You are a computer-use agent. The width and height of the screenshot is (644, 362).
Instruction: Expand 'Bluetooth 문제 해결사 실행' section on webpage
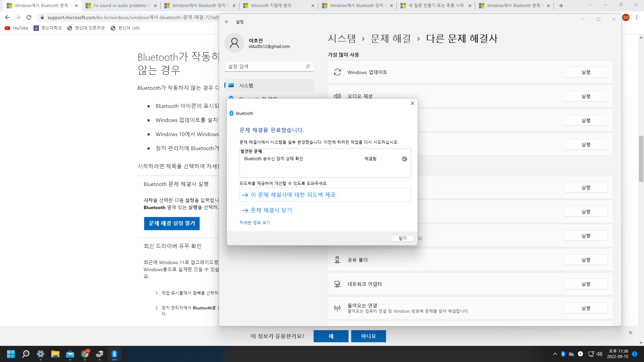pos(176,184)
